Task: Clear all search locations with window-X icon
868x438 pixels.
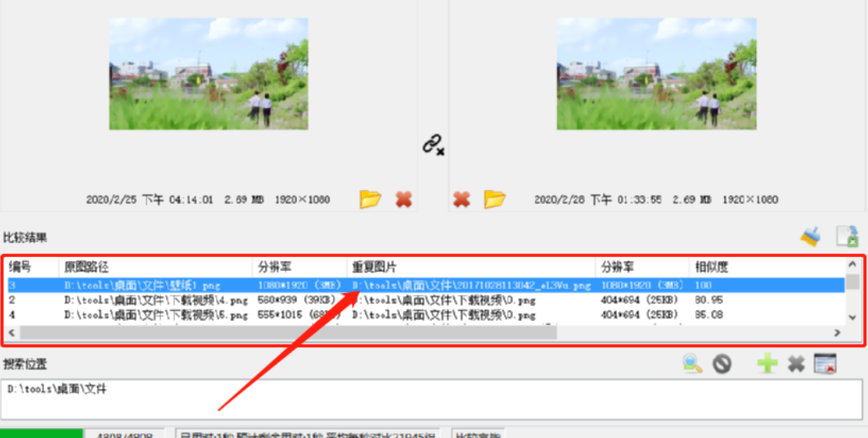Action: 825,363
